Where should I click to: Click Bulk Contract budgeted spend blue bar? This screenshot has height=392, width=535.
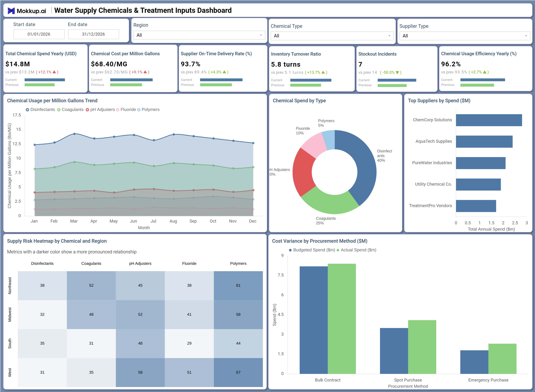(x=314, y=320)
